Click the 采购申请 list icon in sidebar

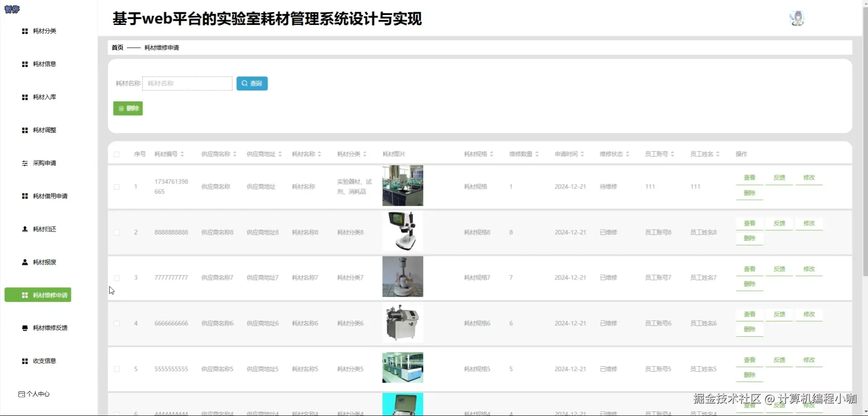(x=25, y=164)
